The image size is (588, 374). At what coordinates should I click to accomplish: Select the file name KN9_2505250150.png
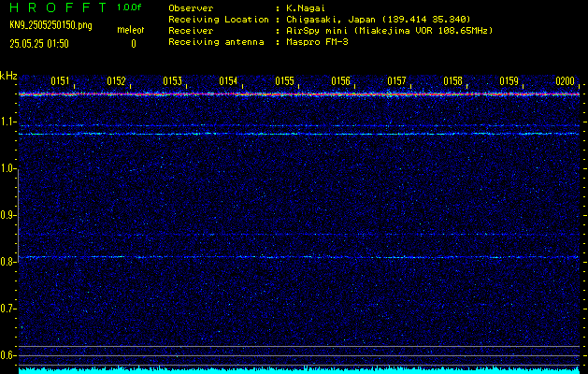pyautogui.click(x=50, y=25)
